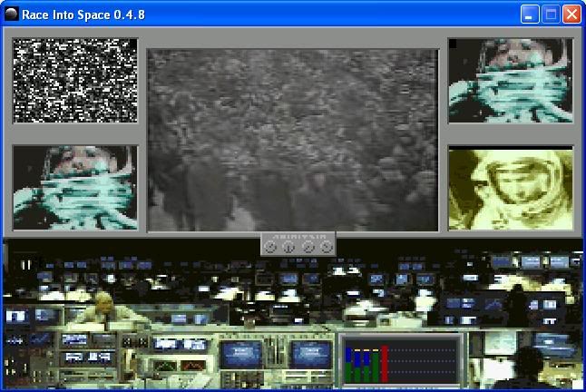This screenshot has width=586, height=392.
Task: Close the Race Into Space window
Action: tap(571, 15)
